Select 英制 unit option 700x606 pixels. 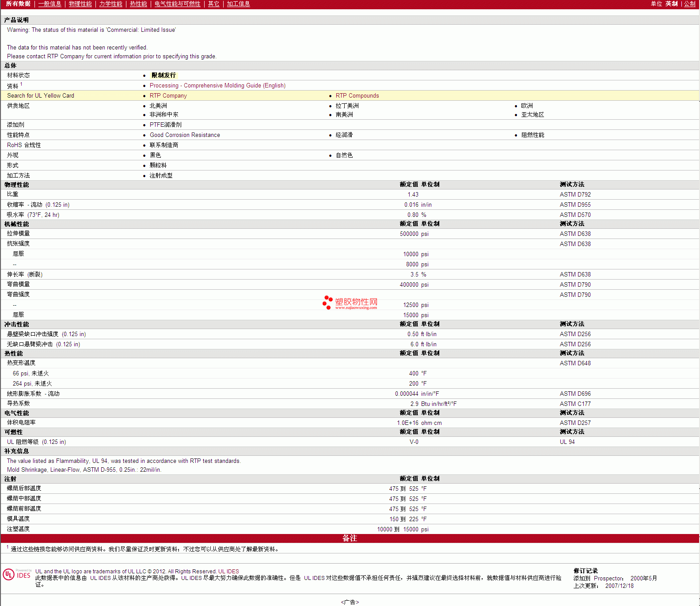click(671, 4)
